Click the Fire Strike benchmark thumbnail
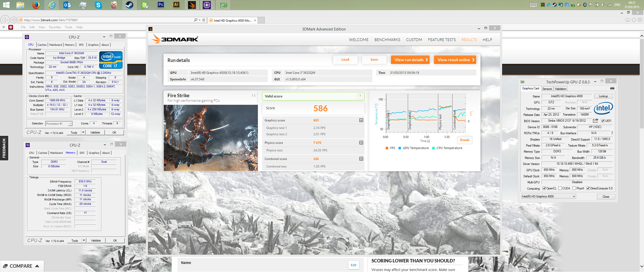 (x=211, y=138)
